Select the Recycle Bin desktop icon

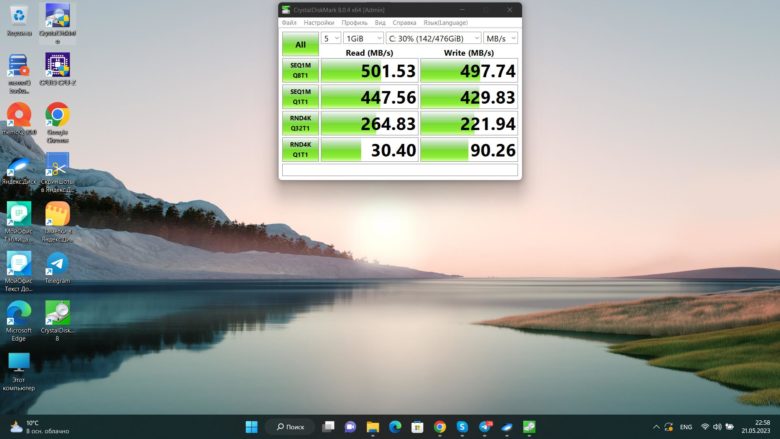19,20
